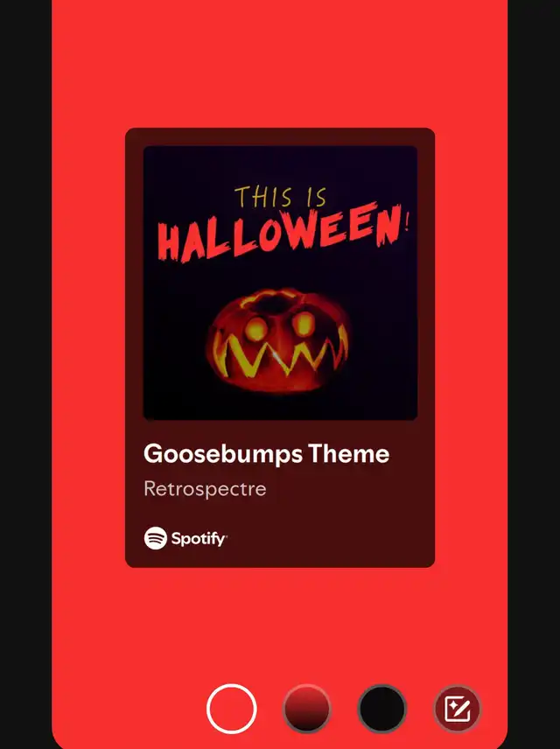Tap the Spotify wordmark text
The width and height of the screenshot is (560, 749).
click(199, 539)
